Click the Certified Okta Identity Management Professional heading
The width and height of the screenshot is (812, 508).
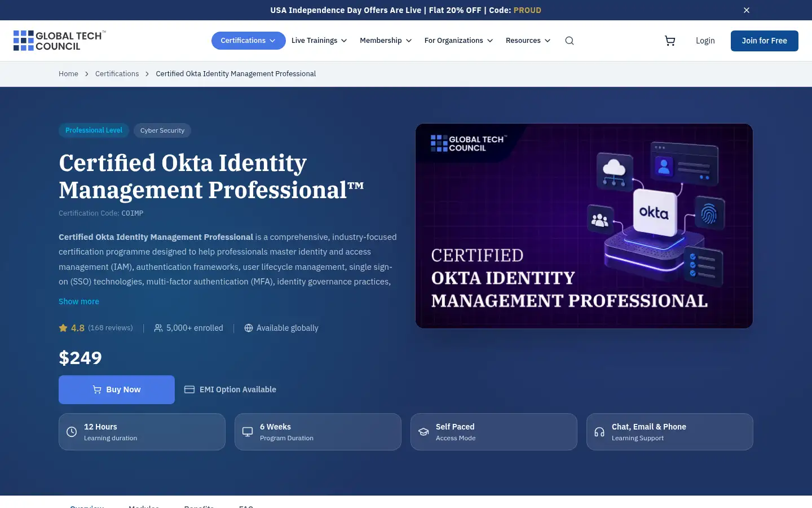click(211, 176)
